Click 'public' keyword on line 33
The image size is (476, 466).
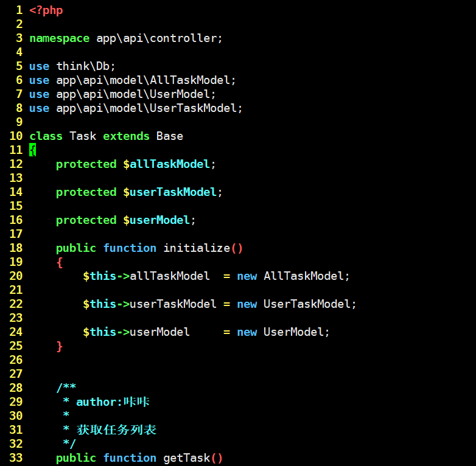coord(76,459)
